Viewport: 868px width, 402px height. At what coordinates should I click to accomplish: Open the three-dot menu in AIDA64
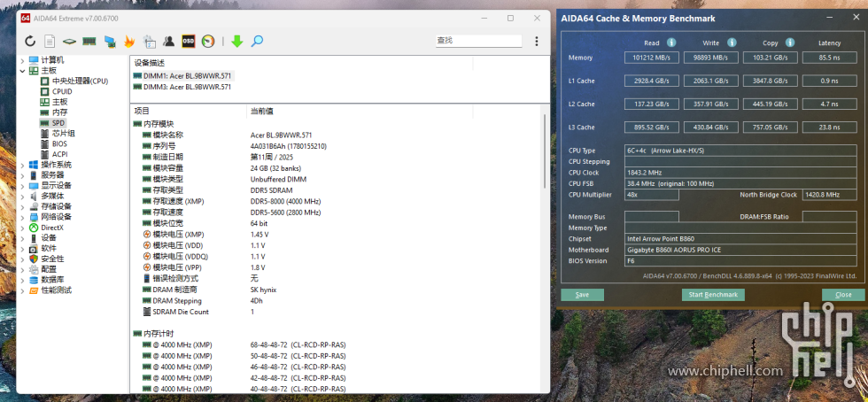[x=537, y=41]
